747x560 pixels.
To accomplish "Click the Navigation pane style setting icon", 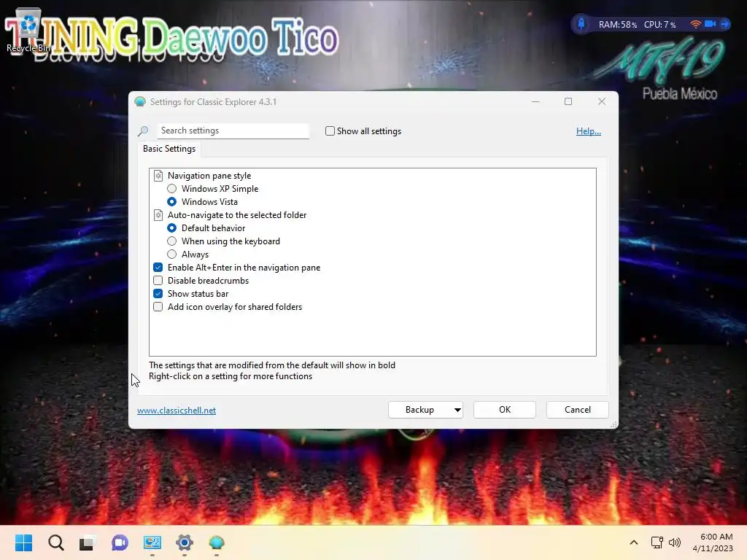I will tap(158, 176).
